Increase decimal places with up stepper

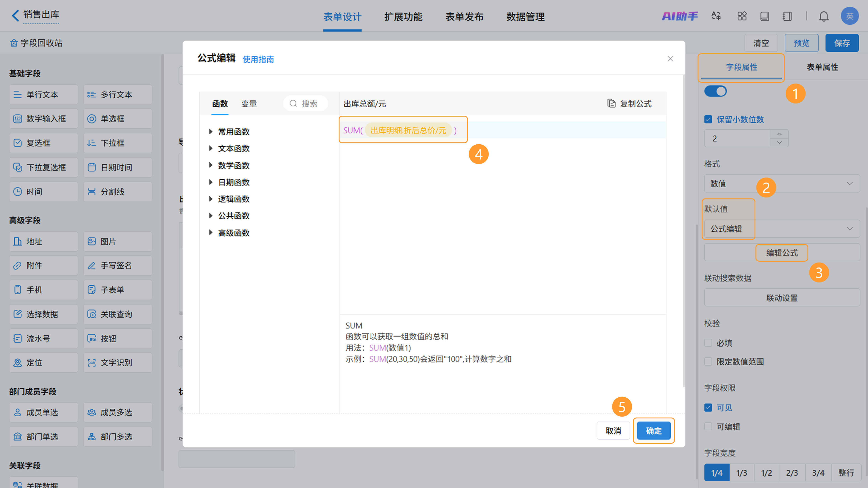(779, 134)
